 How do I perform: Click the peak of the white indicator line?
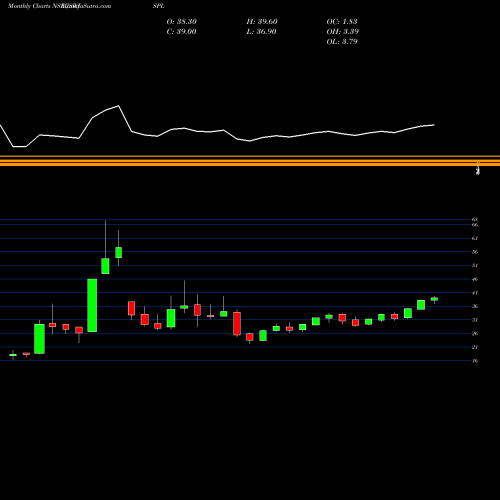tap(119, 106)
